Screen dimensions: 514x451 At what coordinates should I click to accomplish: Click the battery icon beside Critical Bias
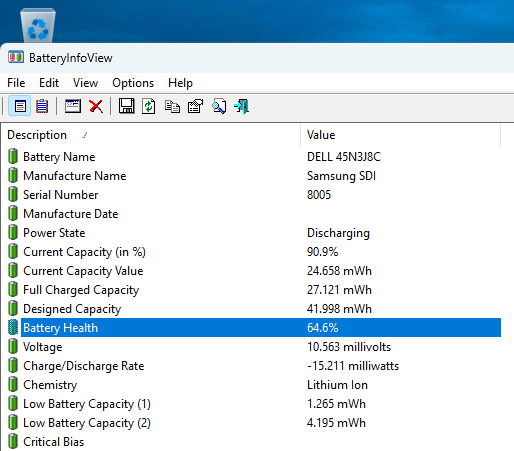point(13,441)
